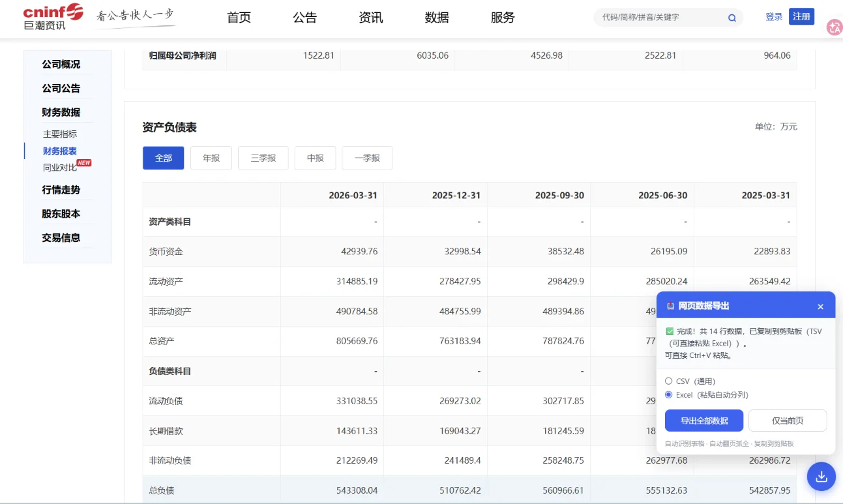The width and height of the screenshot is (843, 504).
Task: Open 公司概况 in the sidebar
Action: point(61,65)
